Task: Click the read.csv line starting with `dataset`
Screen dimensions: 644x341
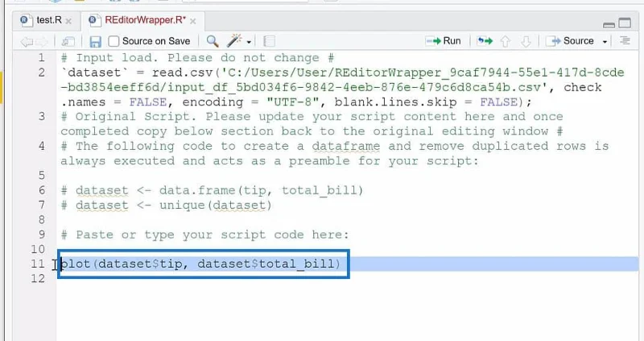Action: (x=343, y=87)
